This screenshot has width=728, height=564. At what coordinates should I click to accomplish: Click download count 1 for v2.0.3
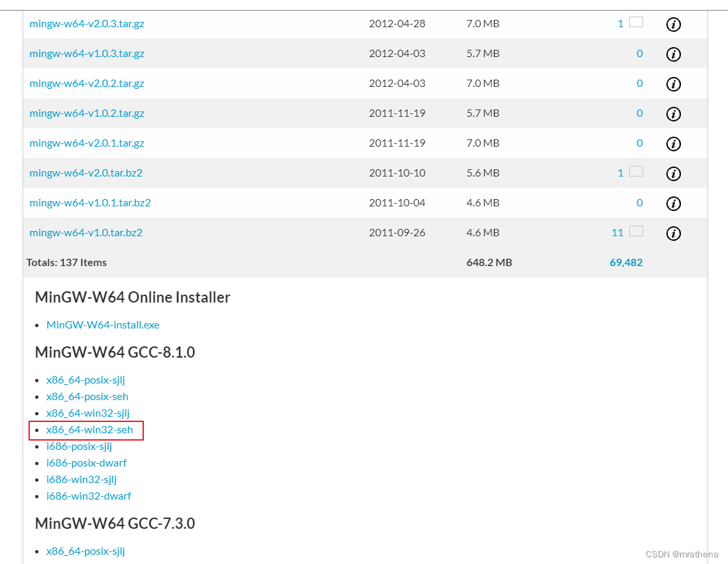coord(621,24)
